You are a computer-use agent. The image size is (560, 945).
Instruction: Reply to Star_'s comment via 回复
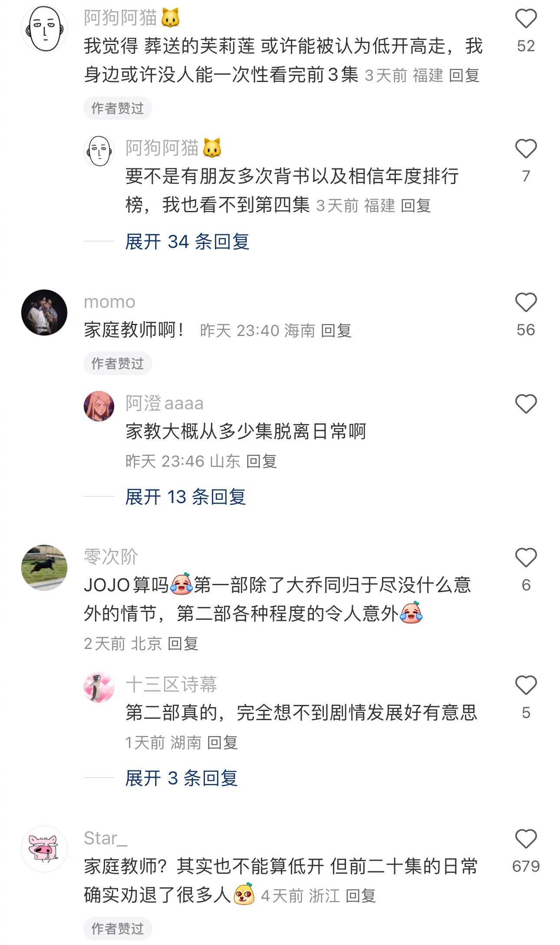[361, 896]
